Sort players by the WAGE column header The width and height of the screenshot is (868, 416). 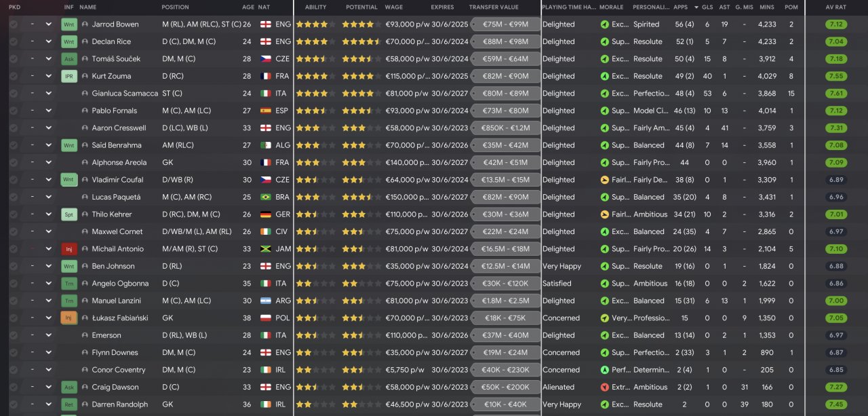pos(393,7)
